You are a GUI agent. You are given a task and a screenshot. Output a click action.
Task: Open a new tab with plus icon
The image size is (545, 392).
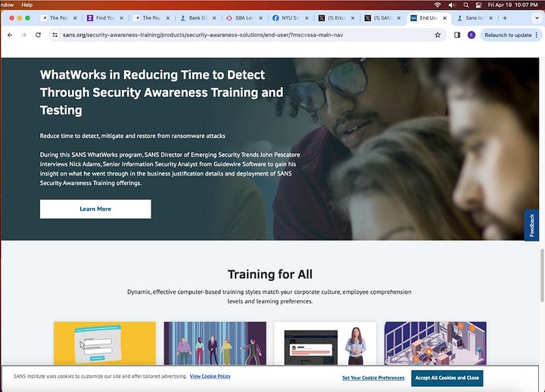(x=505, y=18)
